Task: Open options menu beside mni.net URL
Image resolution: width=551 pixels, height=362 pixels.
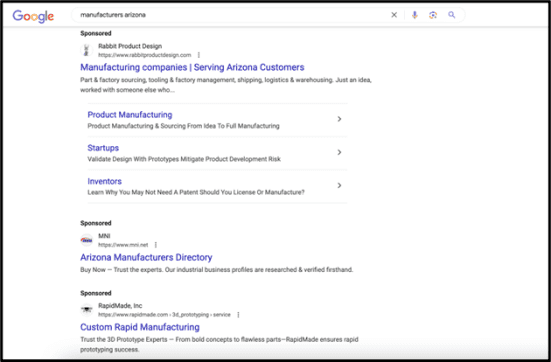Action: (x=156, y=245)
